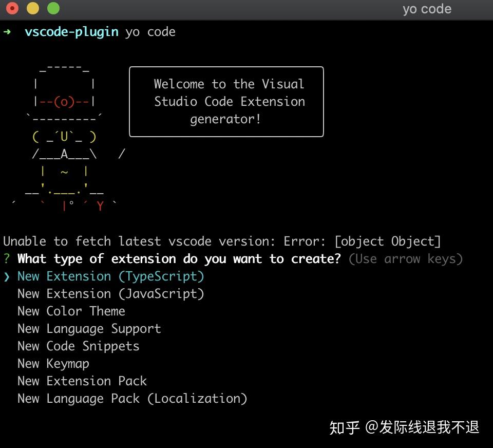Click the yellow minimize traffic light
Screen dimensions: 493x448
tap(33, 8)
